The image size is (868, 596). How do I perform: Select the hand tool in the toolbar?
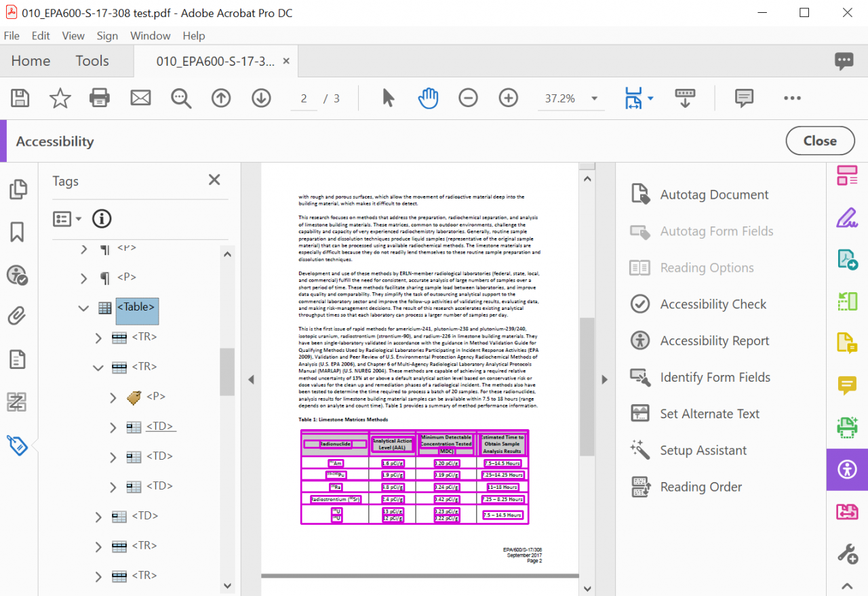click(x=428, y=98)
